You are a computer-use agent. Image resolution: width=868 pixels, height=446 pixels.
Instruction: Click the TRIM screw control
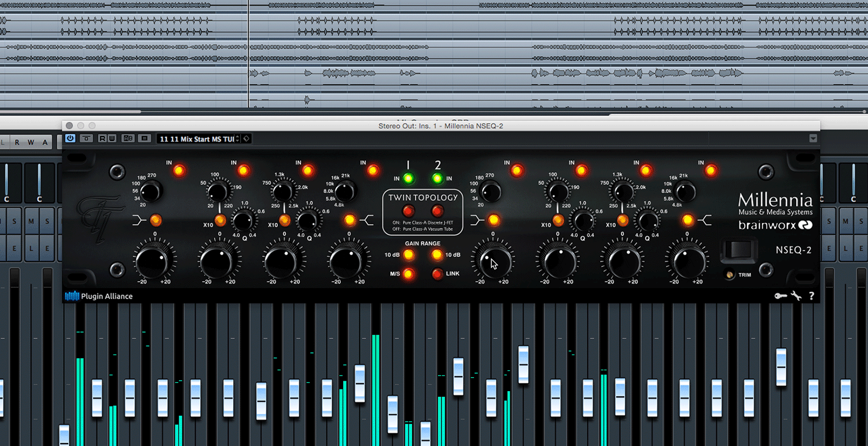(x=730, y=275)
